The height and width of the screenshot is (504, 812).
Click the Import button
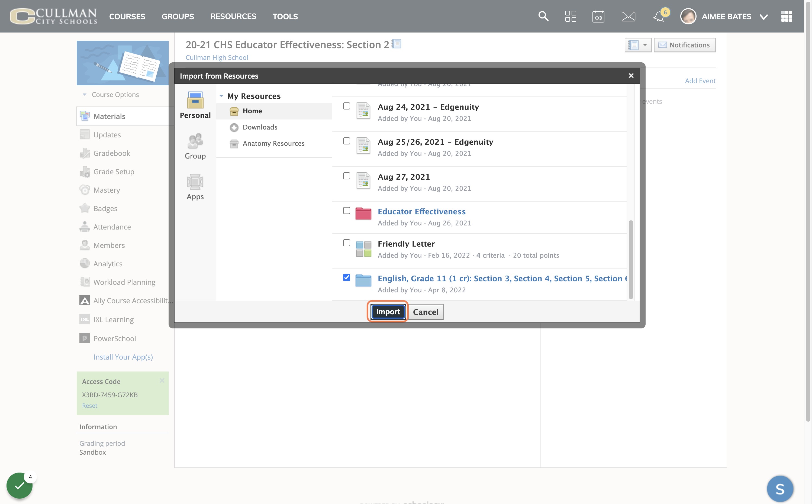pos(388,312)
